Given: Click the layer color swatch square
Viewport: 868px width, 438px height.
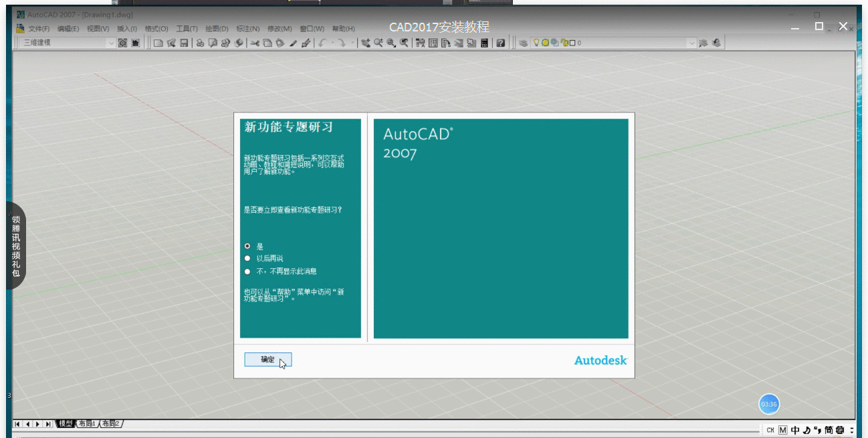Looking at the screenshot, I should tap(572, 43).
